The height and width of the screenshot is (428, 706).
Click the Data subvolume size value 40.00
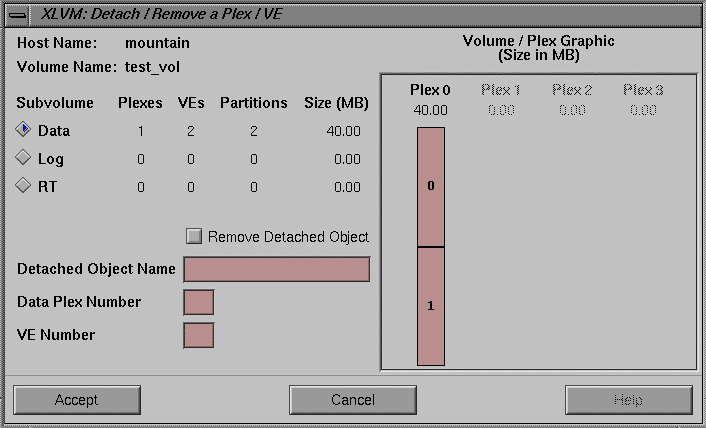point(343,131)
